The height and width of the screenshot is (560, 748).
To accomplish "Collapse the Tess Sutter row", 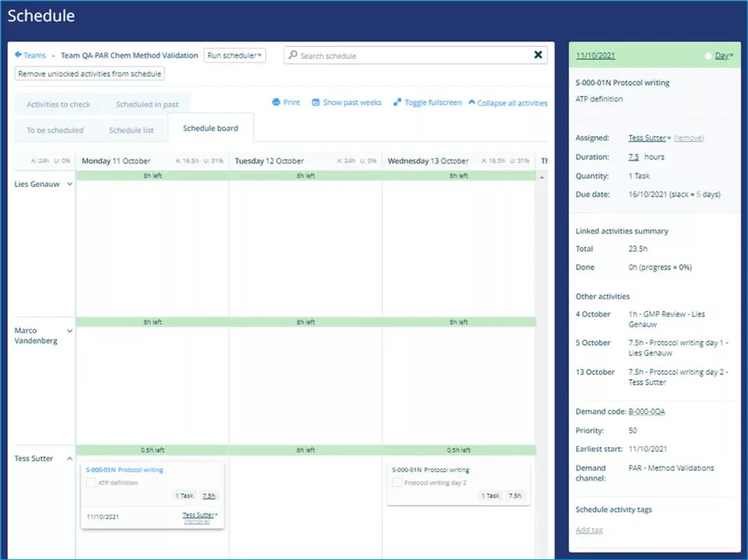I will 69,458.
